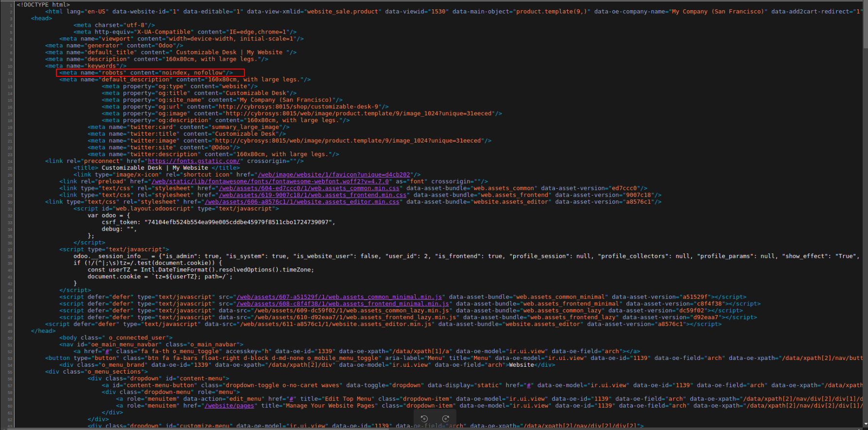Viewport: 868px width, 430px height.
Task: Click the web.assets_frontend_lazy.min.js script line
Action: pos(408,318)
